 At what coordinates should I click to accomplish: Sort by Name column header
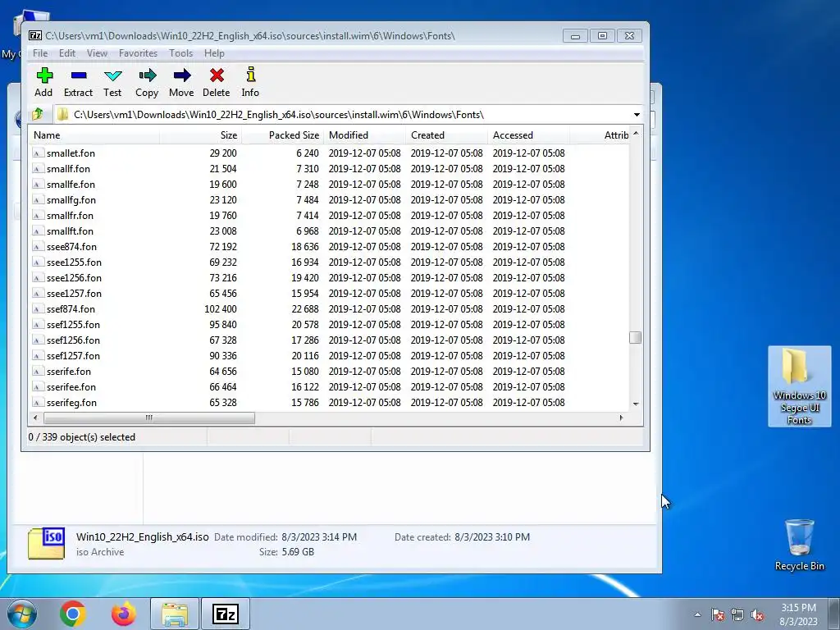coord(94,135)
